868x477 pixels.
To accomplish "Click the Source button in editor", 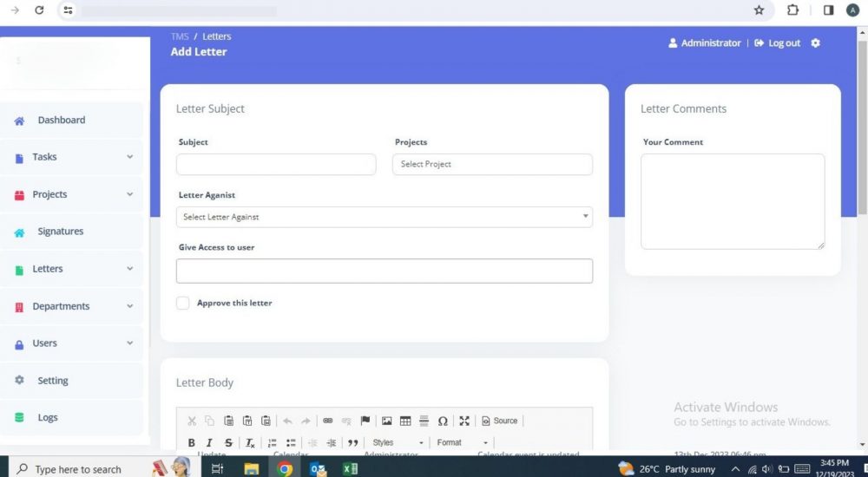I will point(500,421).
